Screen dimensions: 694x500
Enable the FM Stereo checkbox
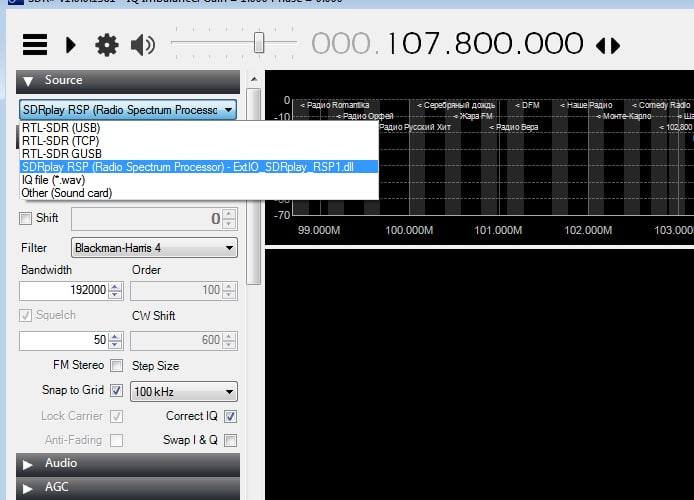click(x=117, y=365)
